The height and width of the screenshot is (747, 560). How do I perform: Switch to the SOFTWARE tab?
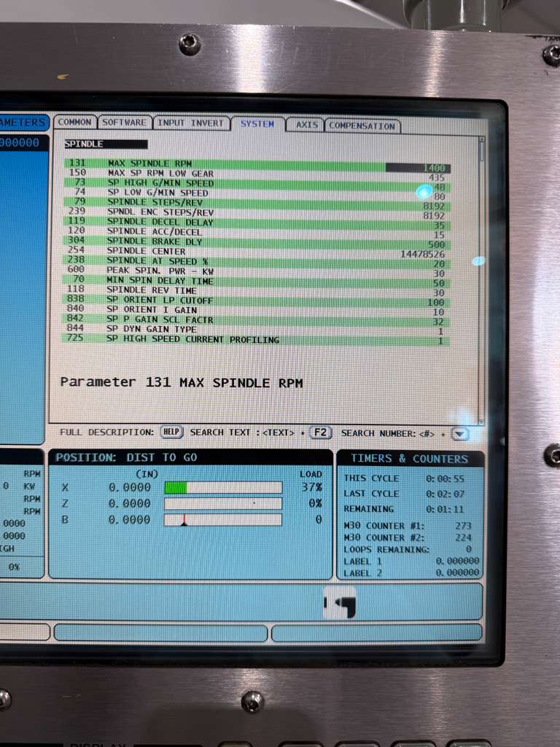(x=125, y=123)
